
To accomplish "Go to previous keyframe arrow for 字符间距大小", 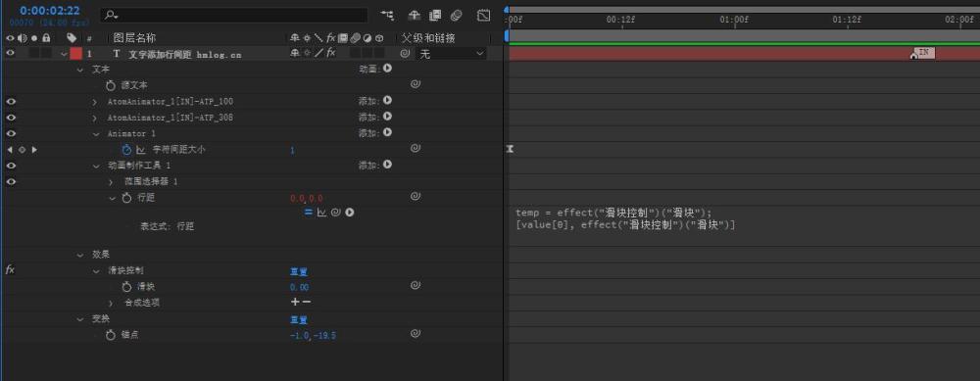I will click(10, 150).
